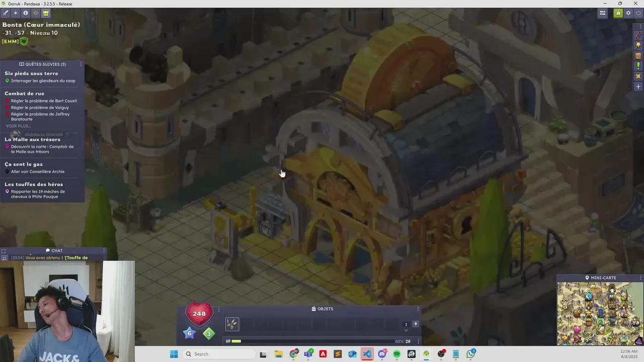This screenshot has height=362, width=644.
Task: Open the Windows Start menu
Action: point(174,354)
